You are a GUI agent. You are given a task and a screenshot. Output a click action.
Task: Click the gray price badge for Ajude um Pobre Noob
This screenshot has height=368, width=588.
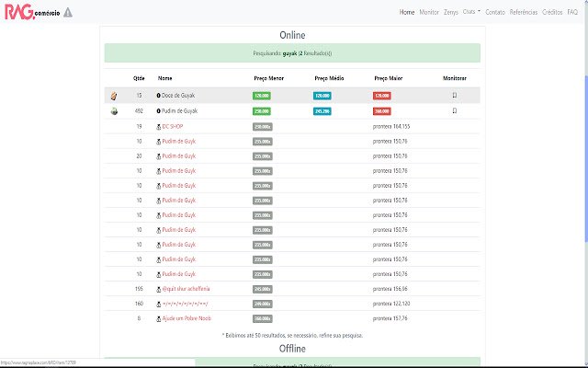(x=263, y=319)
